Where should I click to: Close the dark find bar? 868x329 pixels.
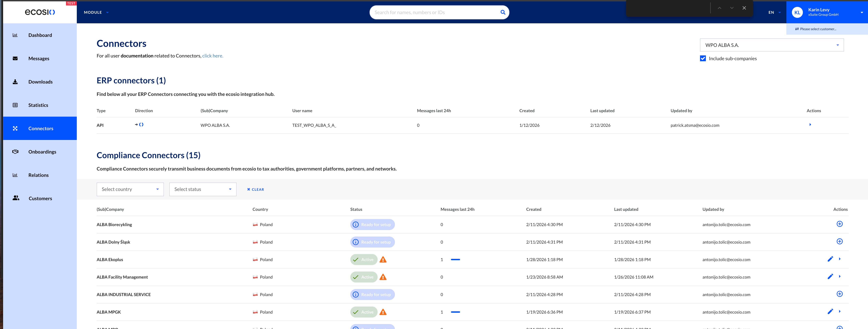744,8
